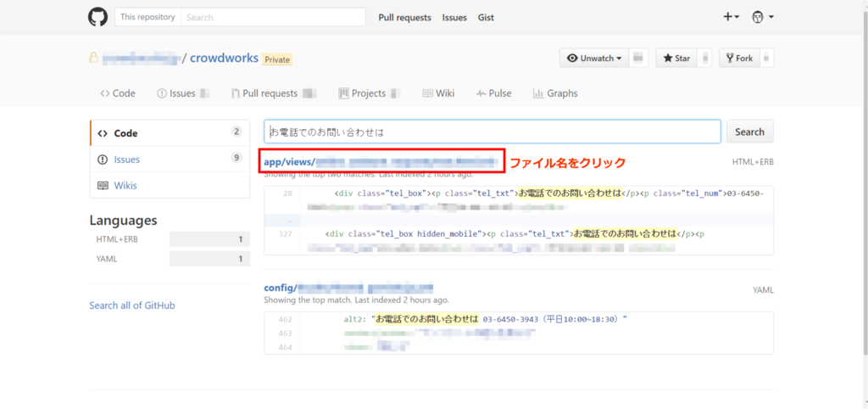Screen dimensions: 868x409
Task: Click the watcher count beside Unwatch
Action: (638, 58)
